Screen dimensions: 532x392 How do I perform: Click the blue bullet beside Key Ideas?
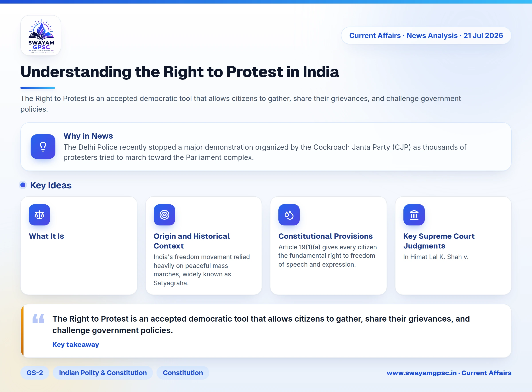point(23,185)
